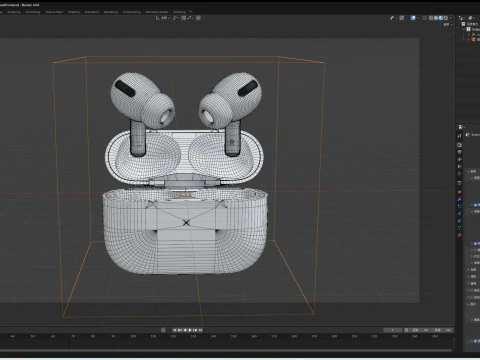The height and width of the screenshot is (360, 480).
Task: Select wireframe viewport shading
Action: click(431, 18)
